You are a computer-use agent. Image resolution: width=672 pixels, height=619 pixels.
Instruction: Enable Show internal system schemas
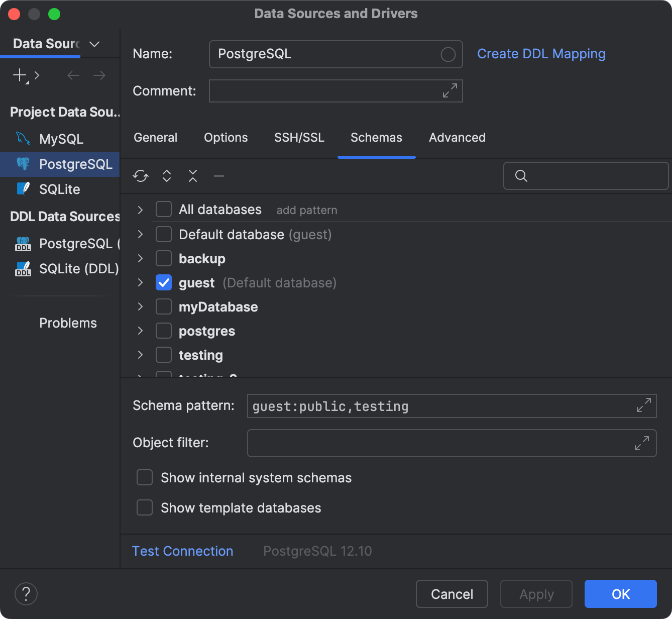[144, 477]
